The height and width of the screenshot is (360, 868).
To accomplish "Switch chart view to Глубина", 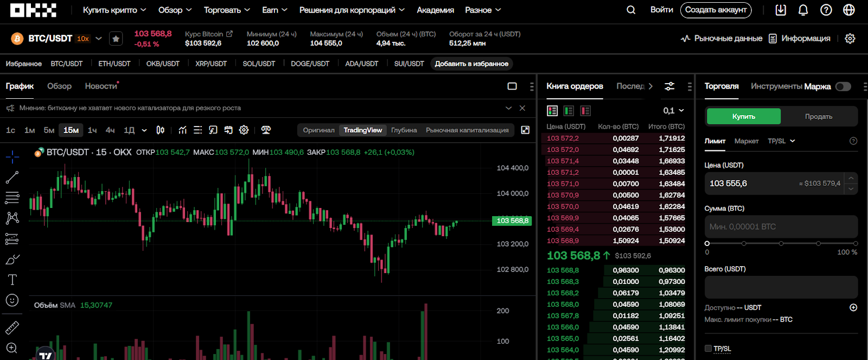I will (404, 130).
